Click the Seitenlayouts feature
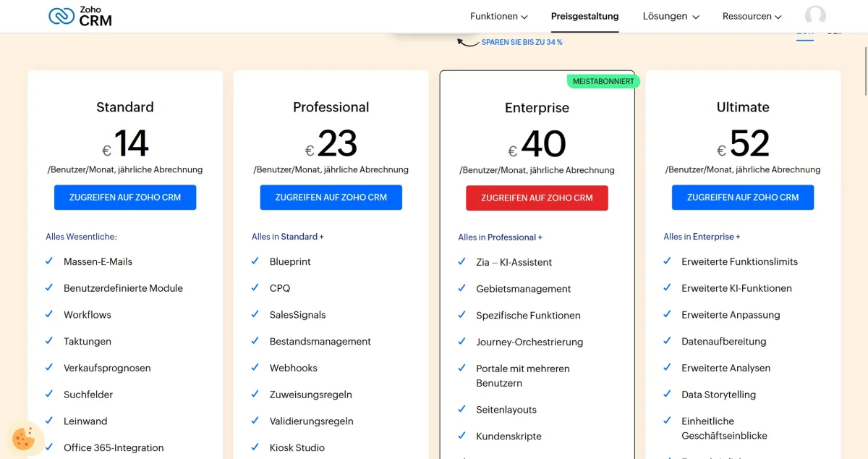Image resolution: width=868 pixels, height=459 pixels. (506, 410)
